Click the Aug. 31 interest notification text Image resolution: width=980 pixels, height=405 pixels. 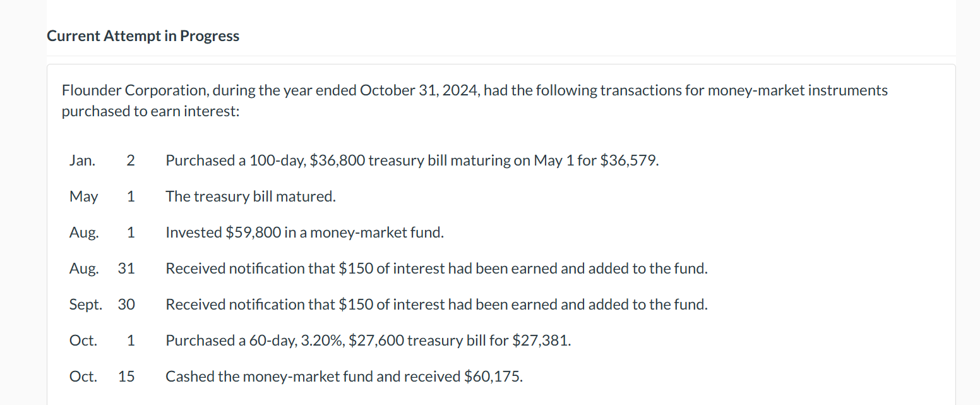tap(436, 269)
